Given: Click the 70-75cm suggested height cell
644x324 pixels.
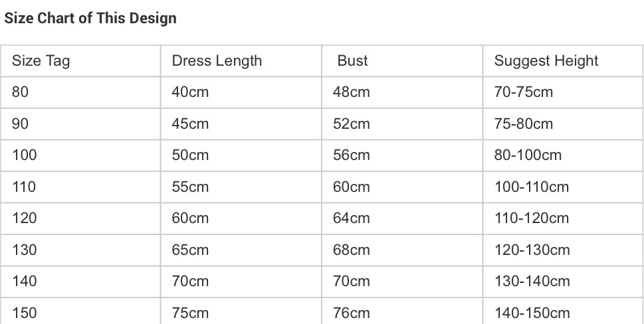Looking at the screenshot, I should 523,92.
